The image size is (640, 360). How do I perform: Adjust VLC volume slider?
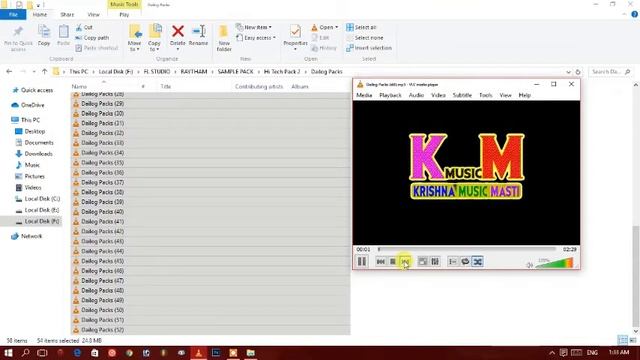coord(555,263)
